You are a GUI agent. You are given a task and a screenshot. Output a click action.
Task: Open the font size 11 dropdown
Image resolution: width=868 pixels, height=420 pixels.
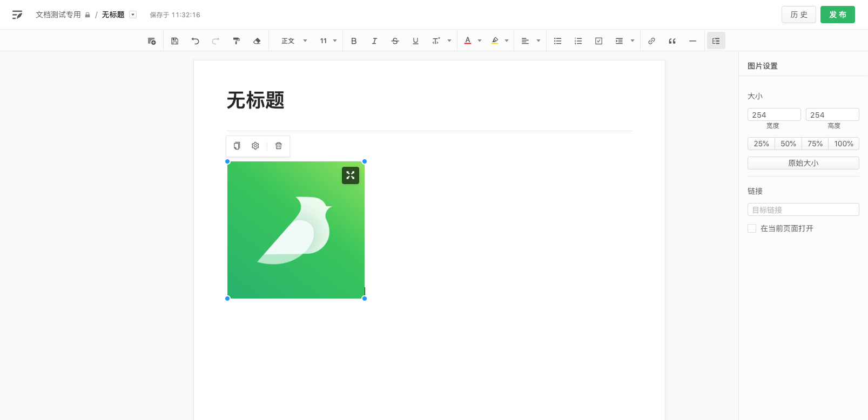pyautogui.click(x=328, y=41)
